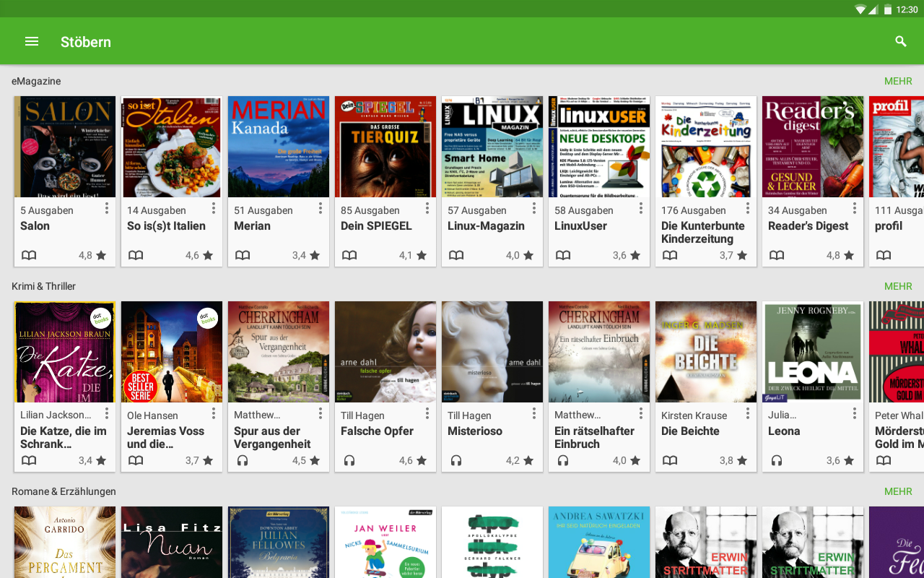This screenshot has height=578, width=924.
Task: Click the 'eMagazine' section heading
Action: coord(36,81)
